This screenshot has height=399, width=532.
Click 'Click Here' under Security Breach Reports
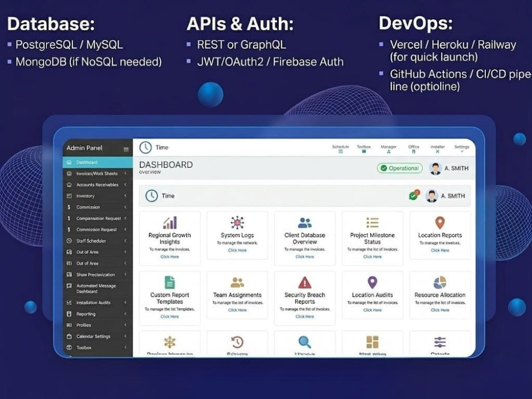pyautogui.click(x=305, y=317)
